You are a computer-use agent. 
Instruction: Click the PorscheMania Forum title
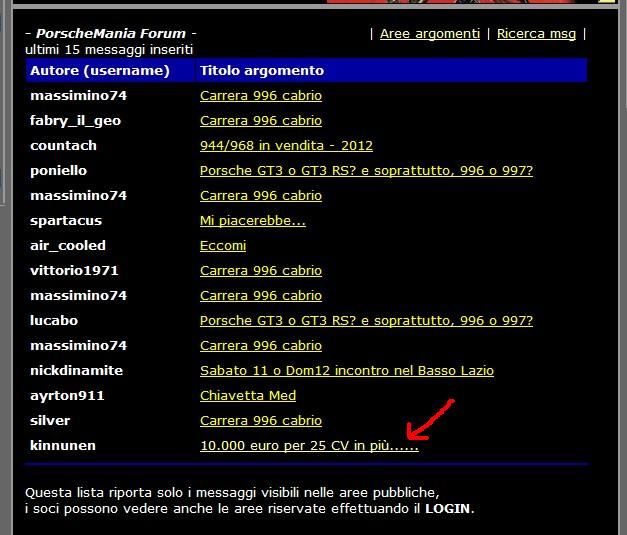pos(111,34)
